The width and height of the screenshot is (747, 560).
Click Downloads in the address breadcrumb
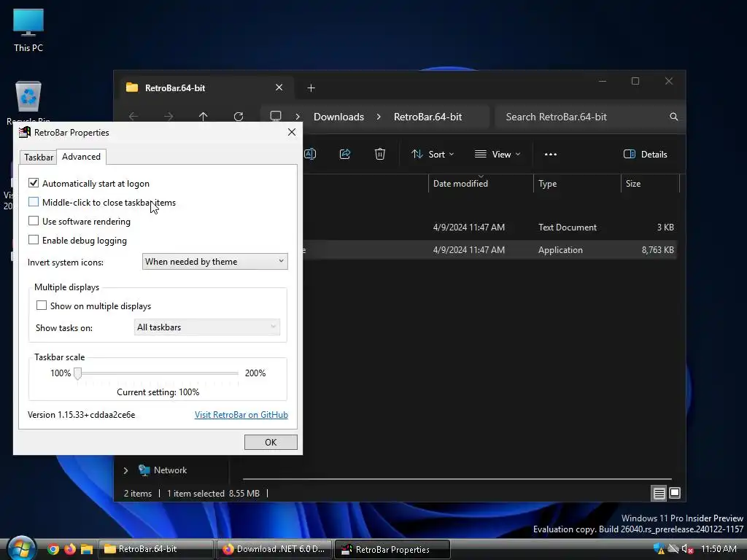pyautogui.click(x=338, y=117)
